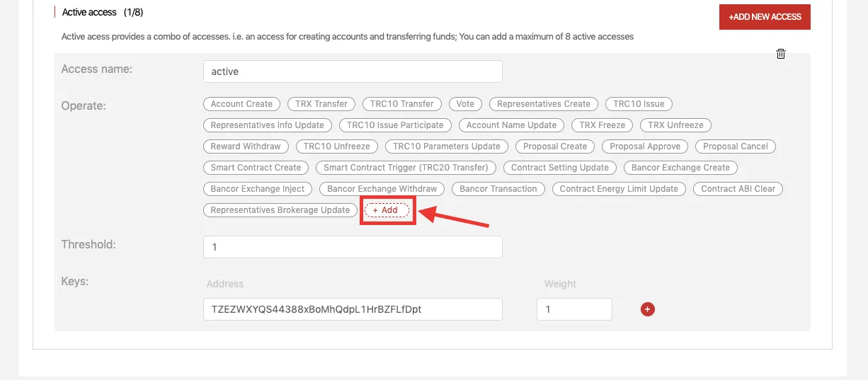Select the Contract Energy Limit Update tag
The width and height of the screenshot is (868, 380).
pos(619,189)
